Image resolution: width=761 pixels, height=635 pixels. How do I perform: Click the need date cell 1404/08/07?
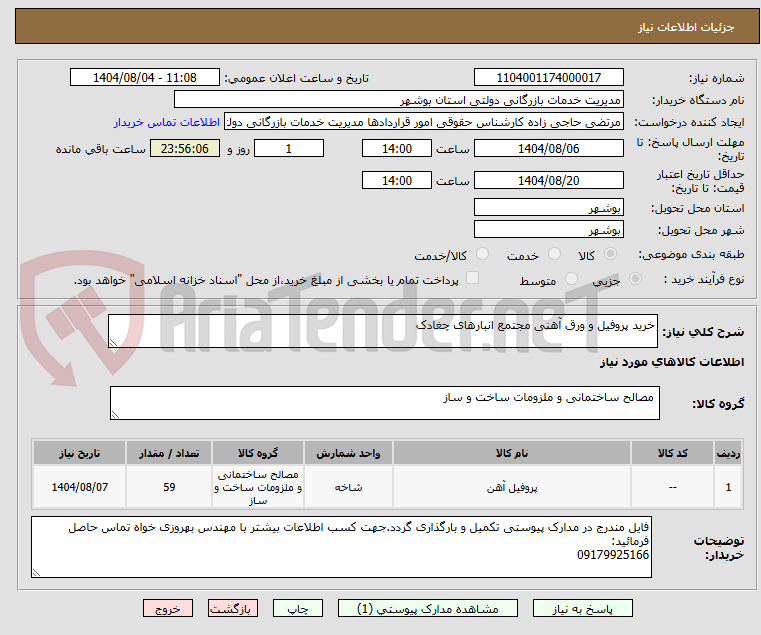[x=80, y=487]
